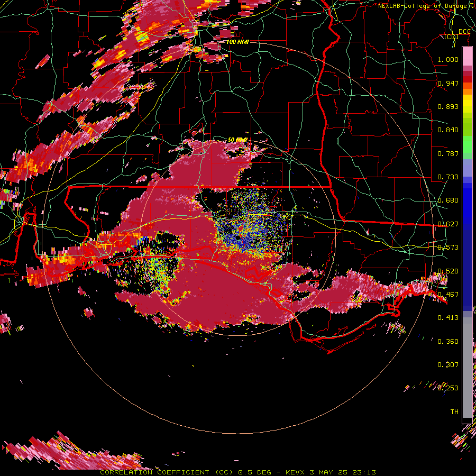Click the 0.733 scale label
476x476 pixels.
tap(448, 177)
